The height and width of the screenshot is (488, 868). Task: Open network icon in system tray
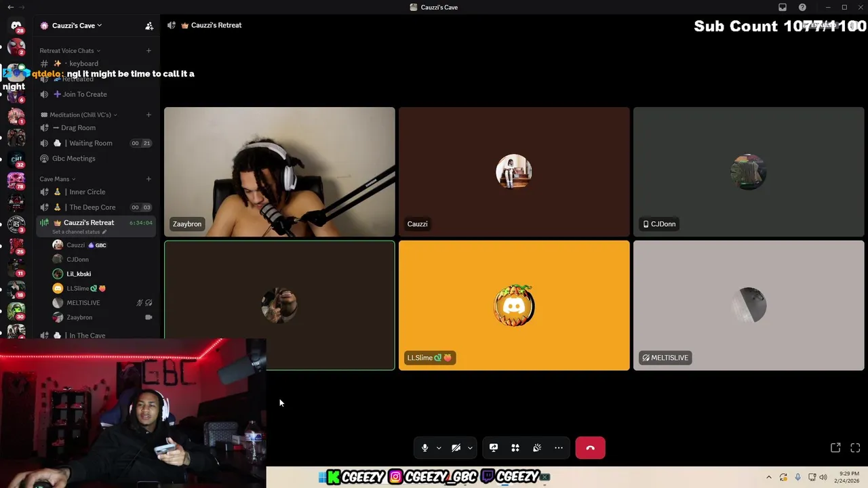tap(812, 477)
